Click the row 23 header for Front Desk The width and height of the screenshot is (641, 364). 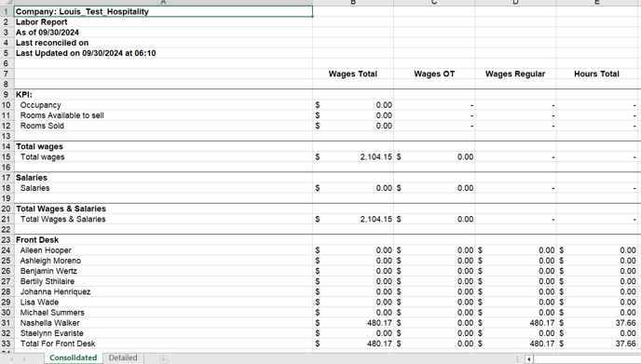(7, 240)
